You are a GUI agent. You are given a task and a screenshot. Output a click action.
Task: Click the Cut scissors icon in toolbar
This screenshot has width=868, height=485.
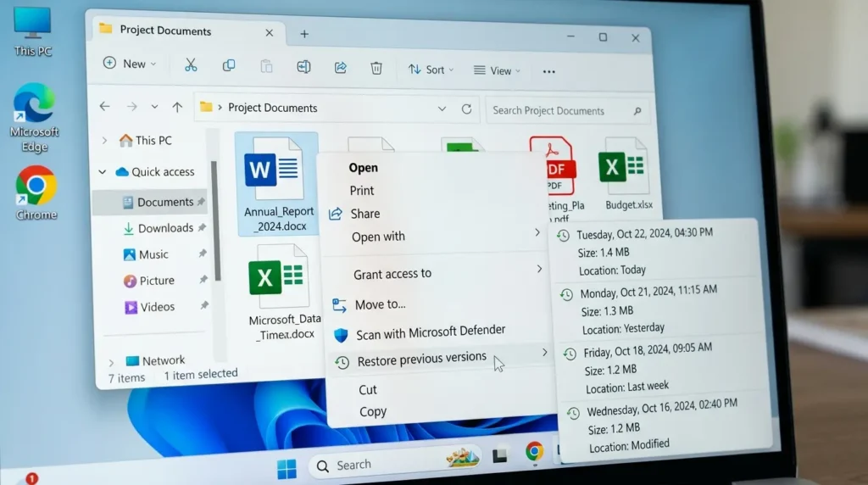coord(191,65)
